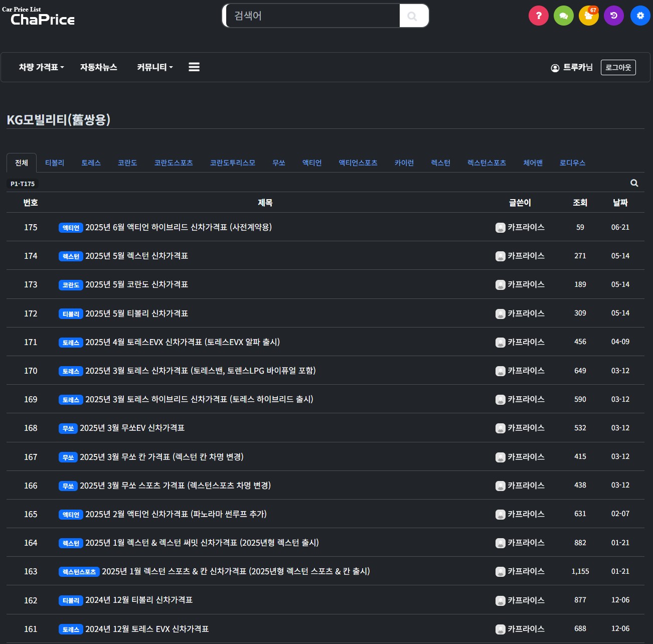
Task: Open the yellow notifications icon with badge 67
Action: (x=589, y=16)
